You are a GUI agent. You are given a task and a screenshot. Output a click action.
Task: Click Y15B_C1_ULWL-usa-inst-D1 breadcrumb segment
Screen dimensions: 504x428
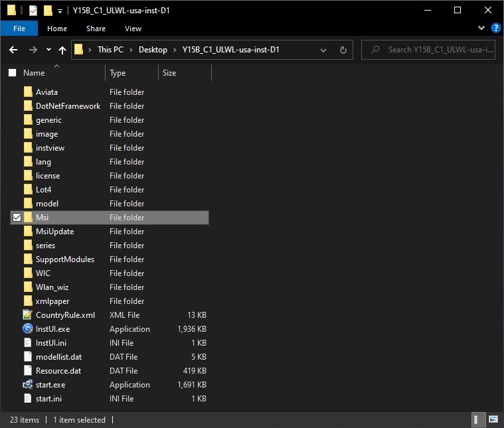pyautogui.click(x=231, y=50)
